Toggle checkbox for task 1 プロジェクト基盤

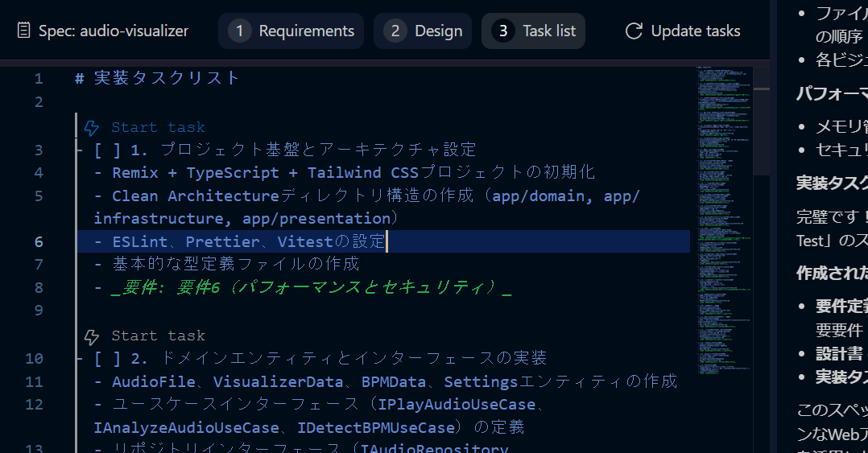click(x=107, y=150)
